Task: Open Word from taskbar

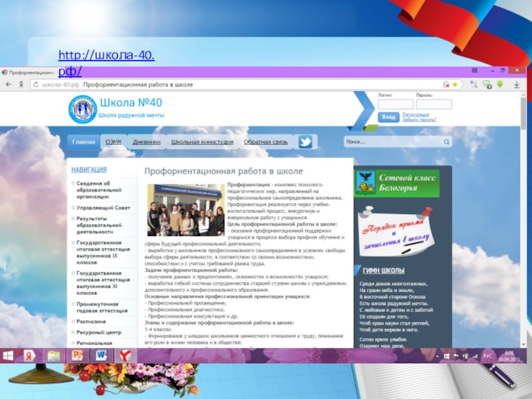Action: [x=101, y=356]
